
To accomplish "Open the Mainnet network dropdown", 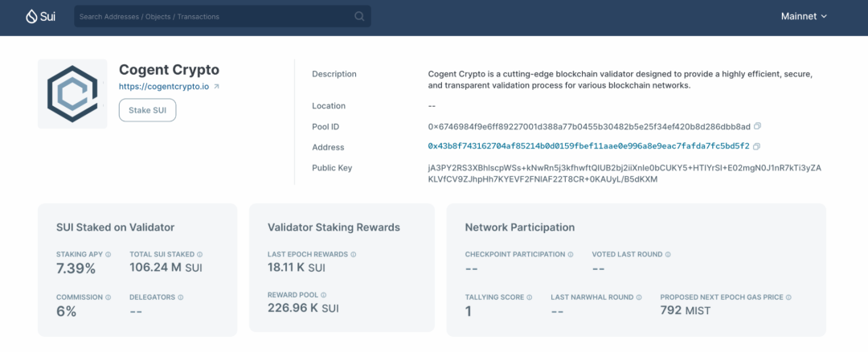I will [x=804, y=16].
